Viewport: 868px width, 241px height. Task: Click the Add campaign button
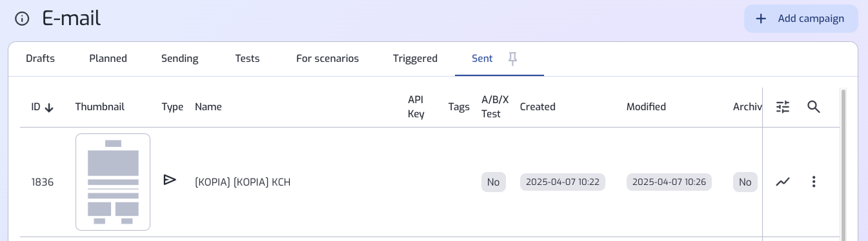(801, 19)
